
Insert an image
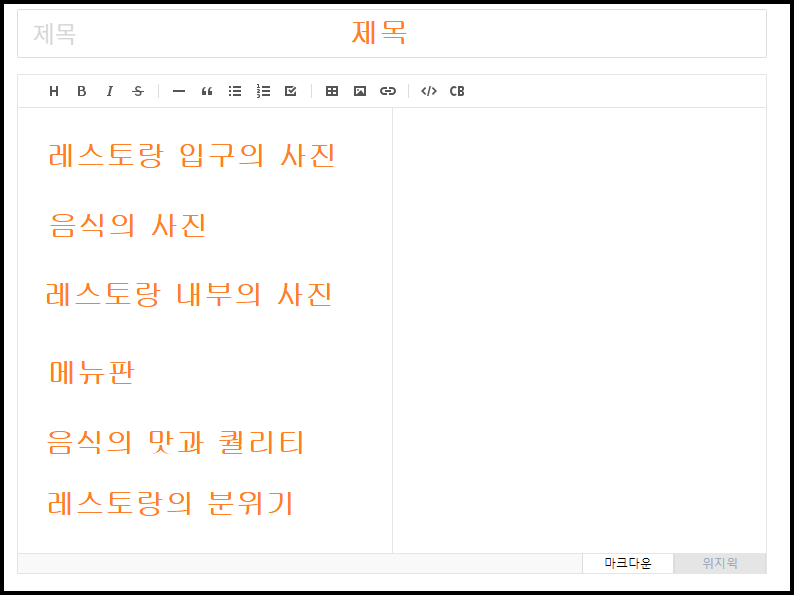[x=360, y=91]
